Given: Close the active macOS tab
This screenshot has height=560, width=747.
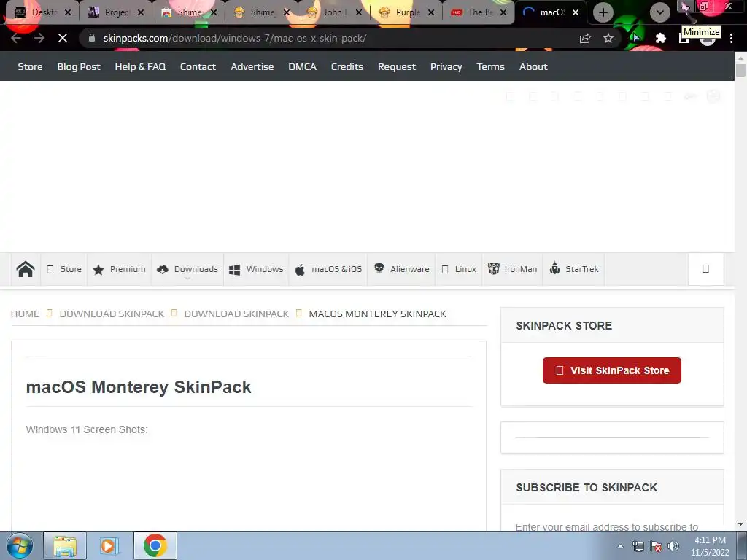Looking at the screenshot, I should [x=576, y=12].
